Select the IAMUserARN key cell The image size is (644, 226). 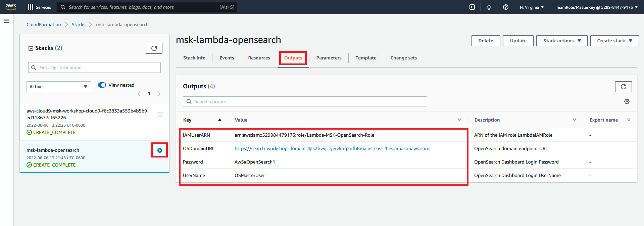(x=196, y=135)
